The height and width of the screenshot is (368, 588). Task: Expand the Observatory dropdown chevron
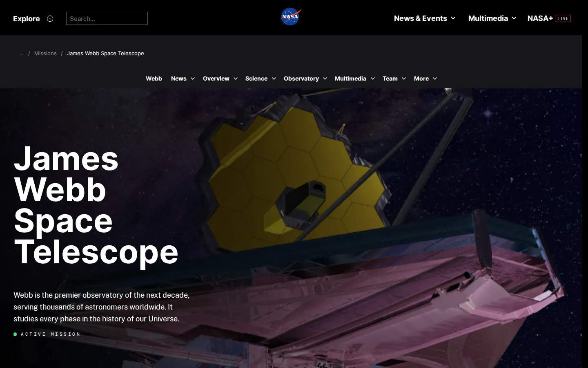point(325,79)
